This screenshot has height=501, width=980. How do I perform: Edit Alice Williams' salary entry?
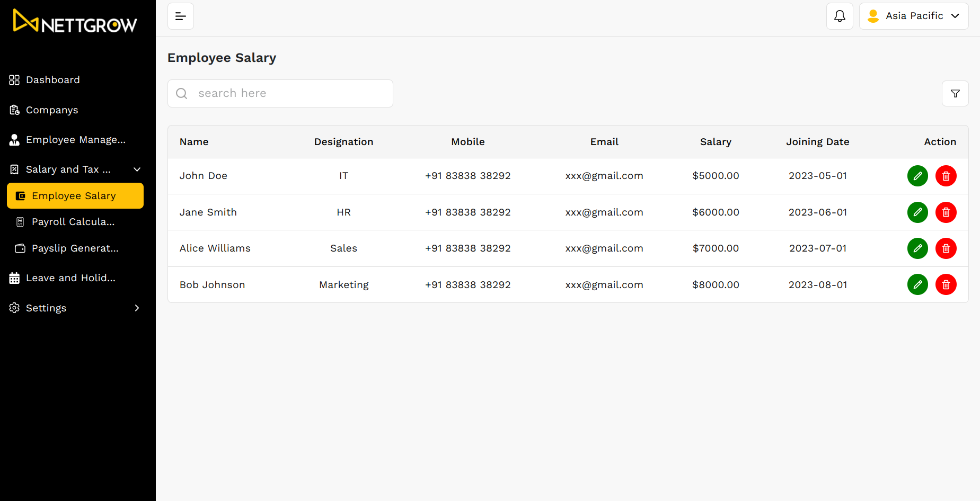(917, 248)
